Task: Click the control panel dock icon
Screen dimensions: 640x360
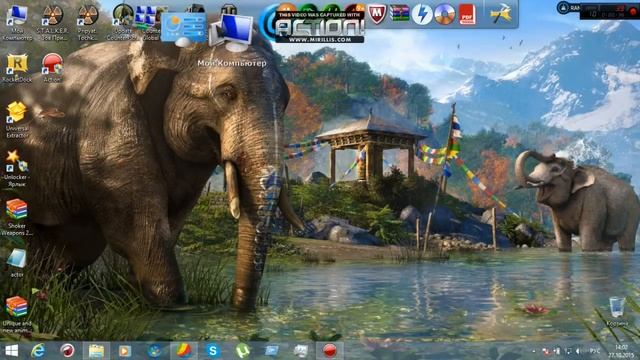Action: pos(184,28)
